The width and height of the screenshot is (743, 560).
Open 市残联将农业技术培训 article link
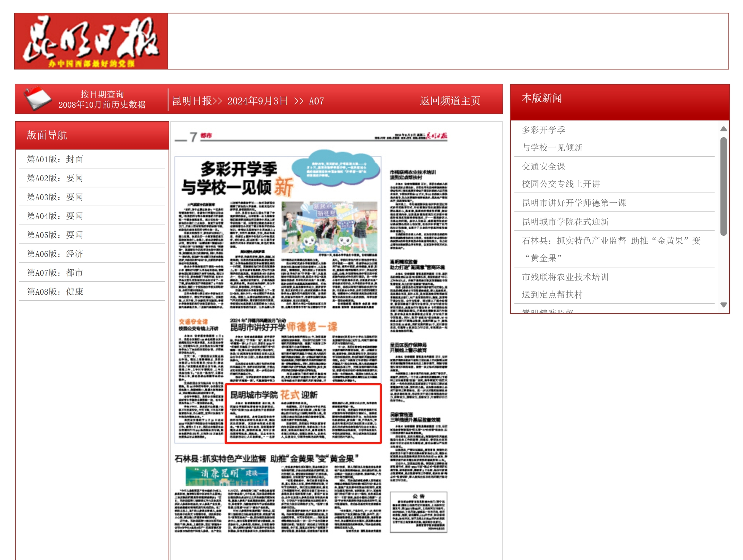point(565,286)
